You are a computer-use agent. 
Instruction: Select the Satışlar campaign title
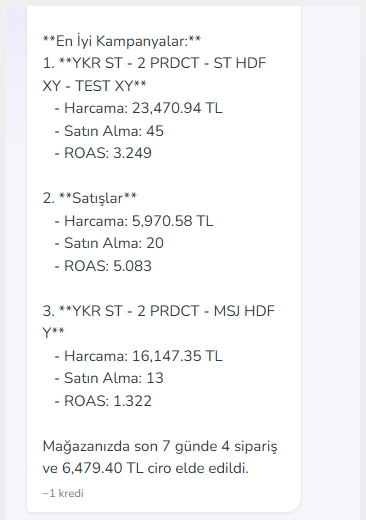click(x=98, y=198)
